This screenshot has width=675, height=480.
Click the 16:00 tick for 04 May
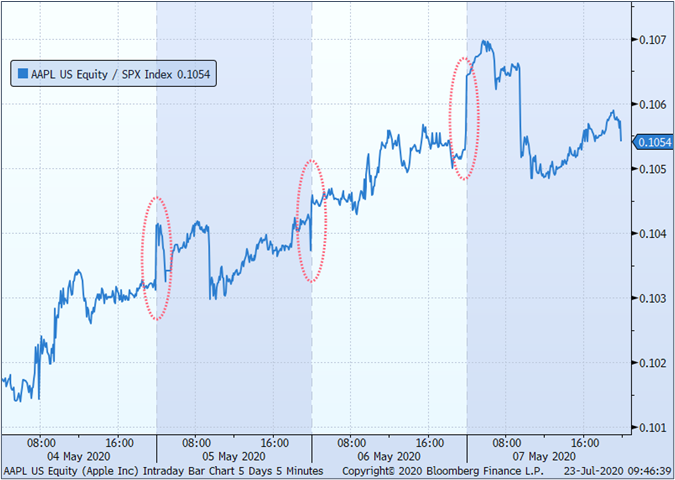(x=119, y=440)
